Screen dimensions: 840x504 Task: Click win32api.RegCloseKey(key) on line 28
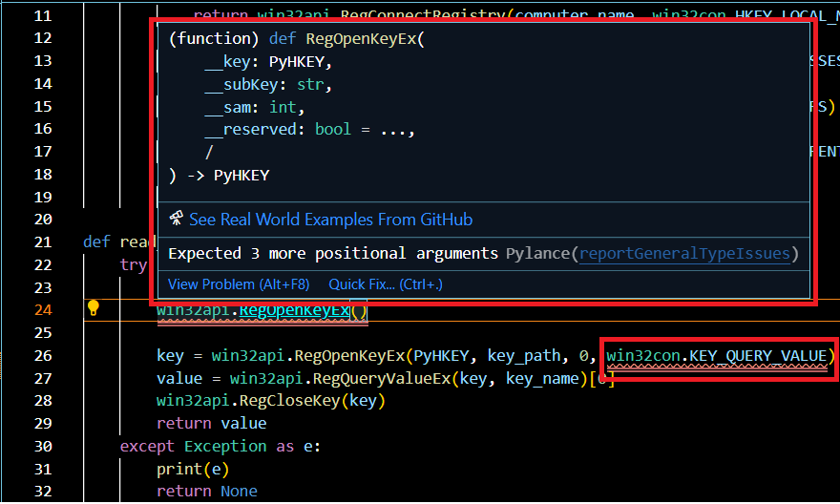pos(270,401)
